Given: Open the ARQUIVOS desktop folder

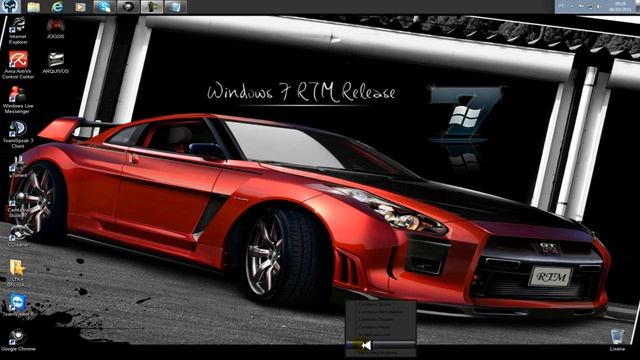Looking at the screenshot, I should pyautogui.click(x=56, y=63).
